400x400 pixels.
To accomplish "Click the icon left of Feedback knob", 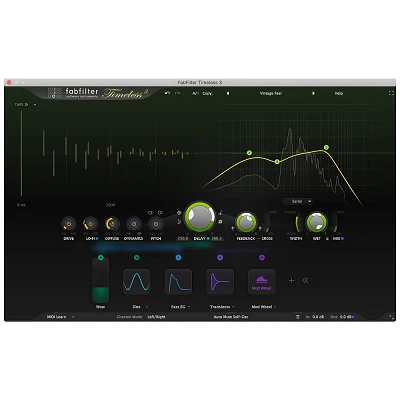I will 232,228.
